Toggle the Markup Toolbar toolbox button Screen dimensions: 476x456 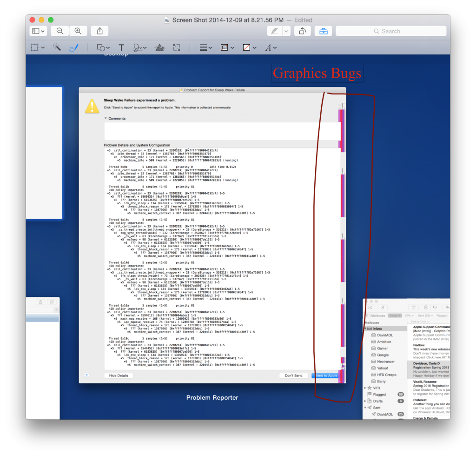324,31
